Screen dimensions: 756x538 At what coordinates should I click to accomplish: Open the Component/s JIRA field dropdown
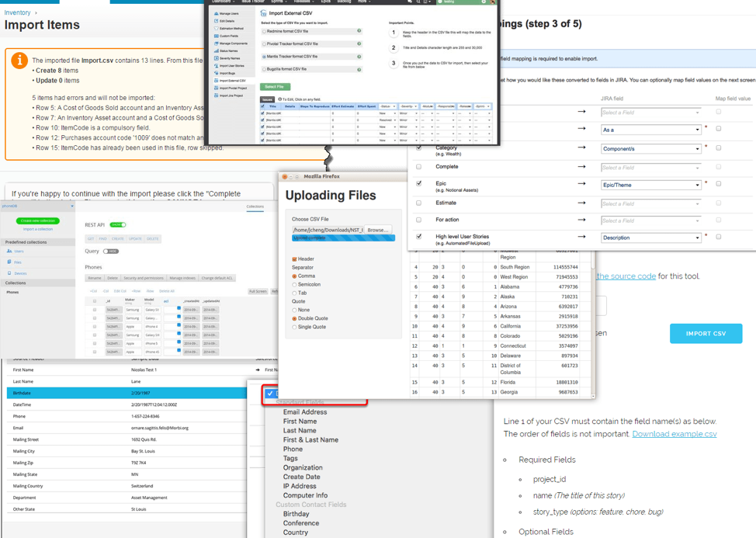point(650,148)
